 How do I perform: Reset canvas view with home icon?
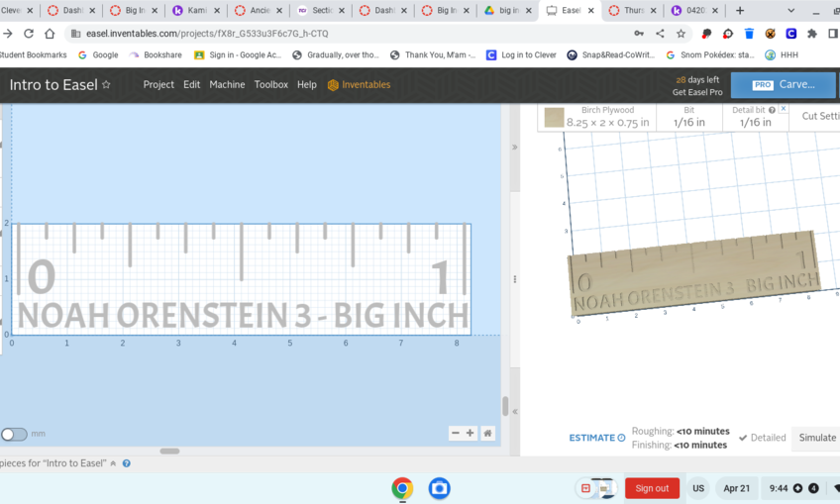click(487, 433)
